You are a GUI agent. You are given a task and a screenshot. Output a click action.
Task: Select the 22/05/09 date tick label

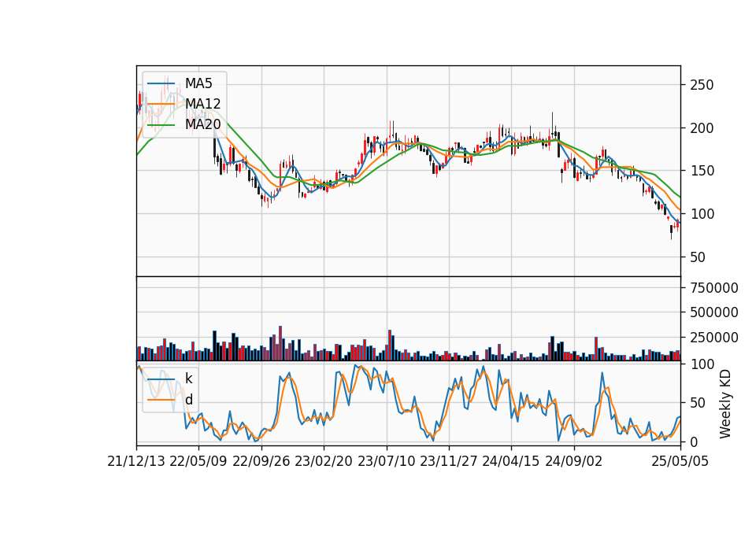point(198,461)
